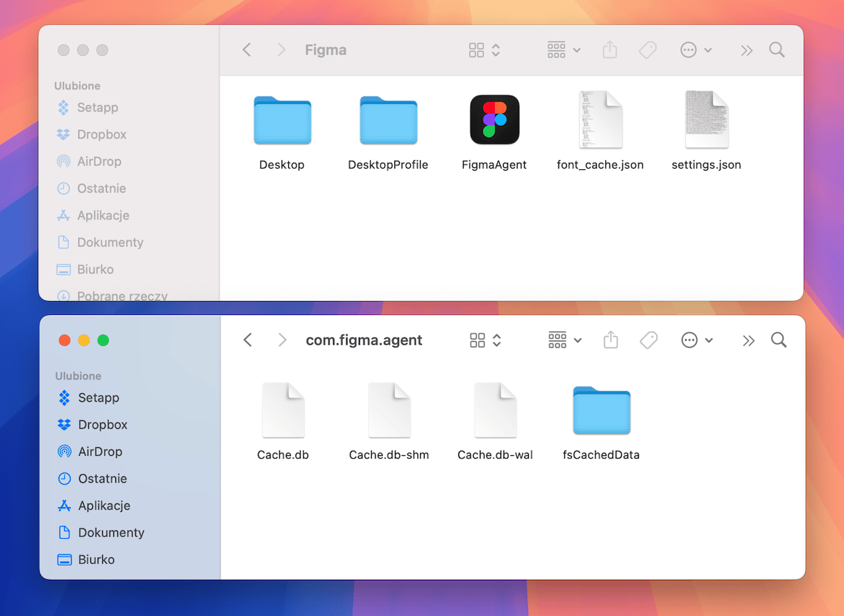Click the tag icon in com.figma.agent window
The width and height of the screenshot is (844, 616).
click(x=648, y=340)
